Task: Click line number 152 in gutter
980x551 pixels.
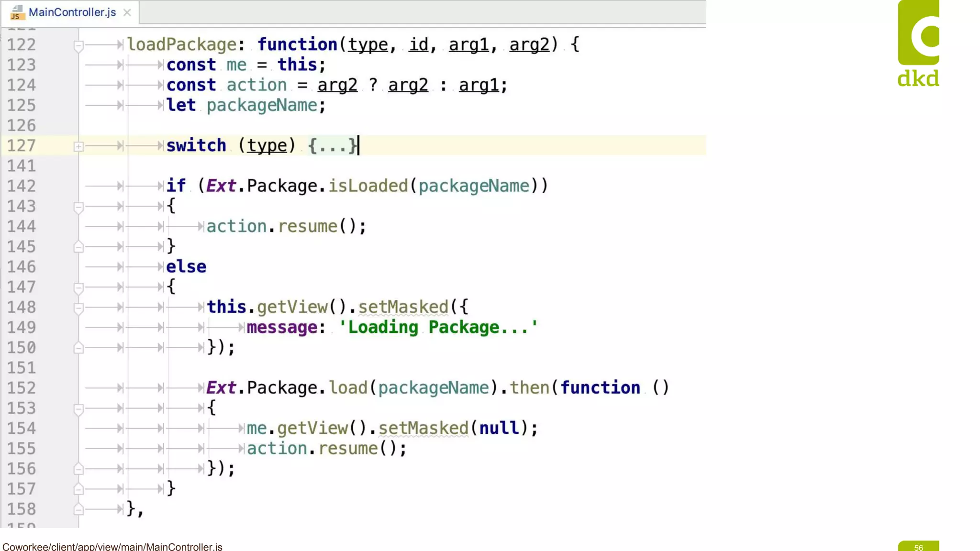Action: click(x=21, y=388)
